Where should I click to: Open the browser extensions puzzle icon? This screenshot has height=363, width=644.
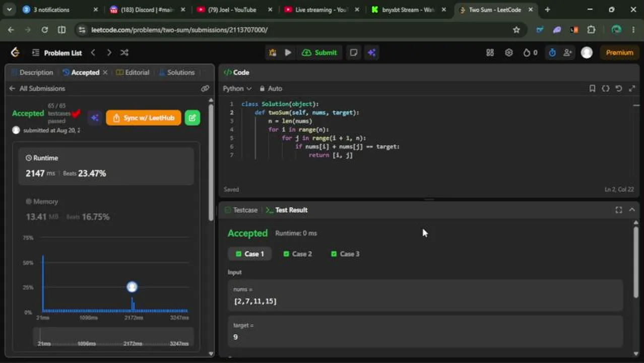(x=591, y=30)
